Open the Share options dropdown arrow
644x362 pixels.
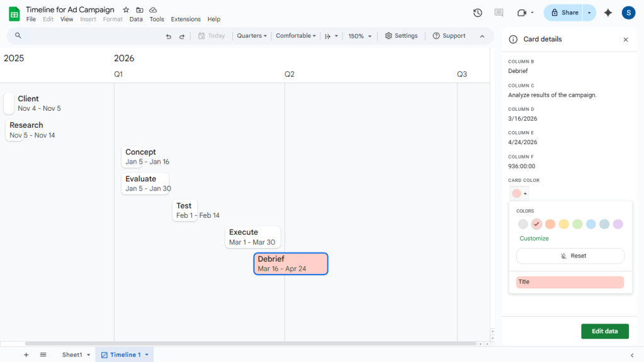point(589,13)
